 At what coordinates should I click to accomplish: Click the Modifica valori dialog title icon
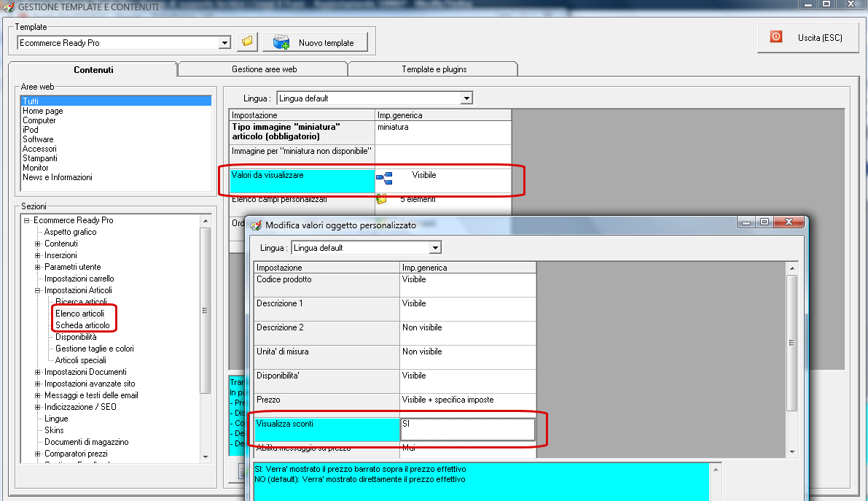(256, 225)
